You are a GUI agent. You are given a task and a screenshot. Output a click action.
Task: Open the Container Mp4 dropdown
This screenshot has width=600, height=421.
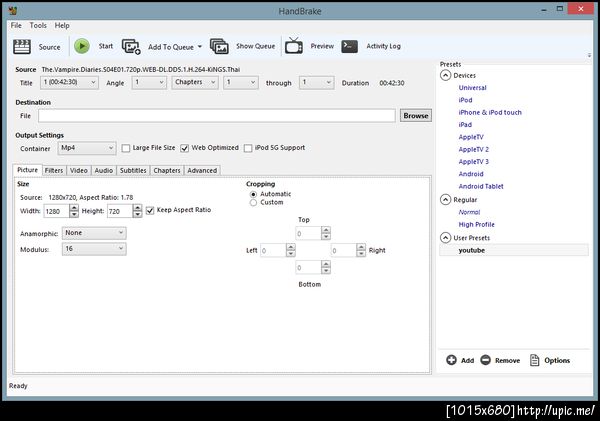(x=87, y=148)
